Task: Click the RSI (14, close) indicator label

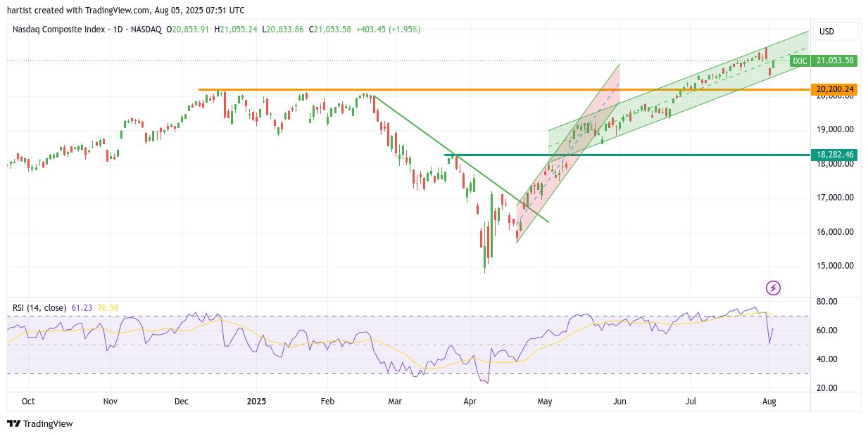Action: coord(39,307)
